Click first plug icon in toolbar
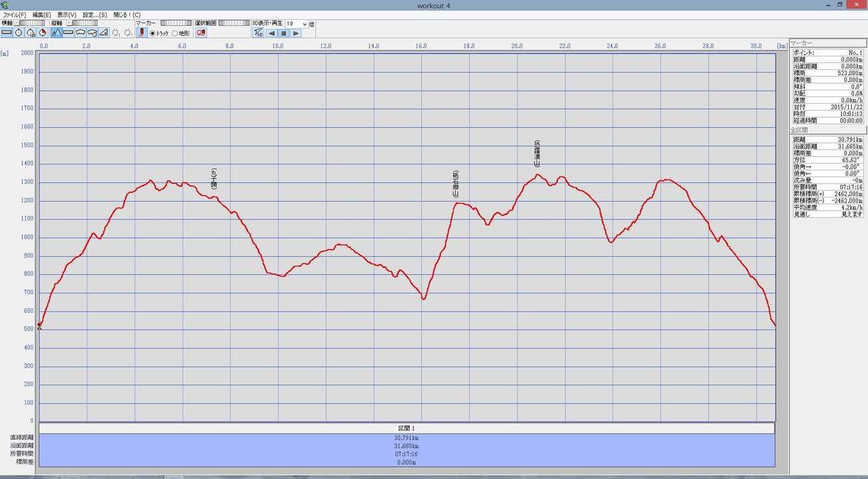 point(116,32)
